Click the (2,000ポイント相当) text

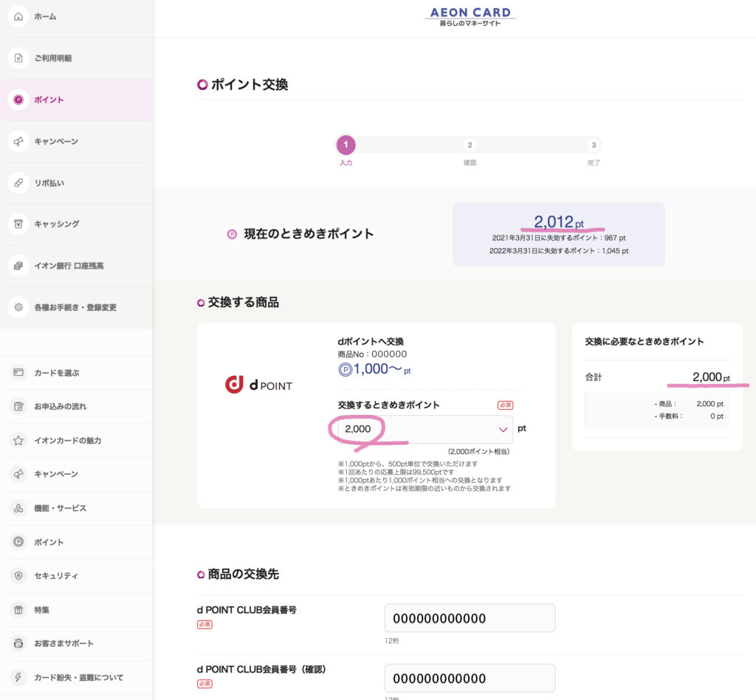point(478,452)
